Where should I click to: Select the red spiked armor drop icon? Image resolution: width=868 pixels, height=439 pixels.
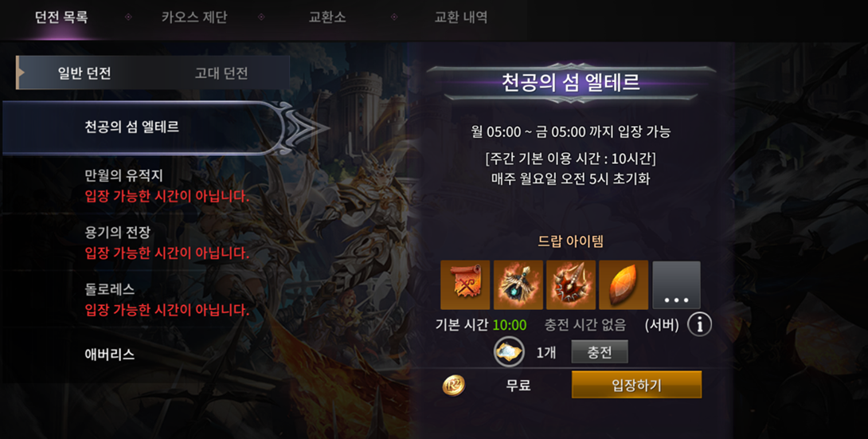tap(571, 285)
